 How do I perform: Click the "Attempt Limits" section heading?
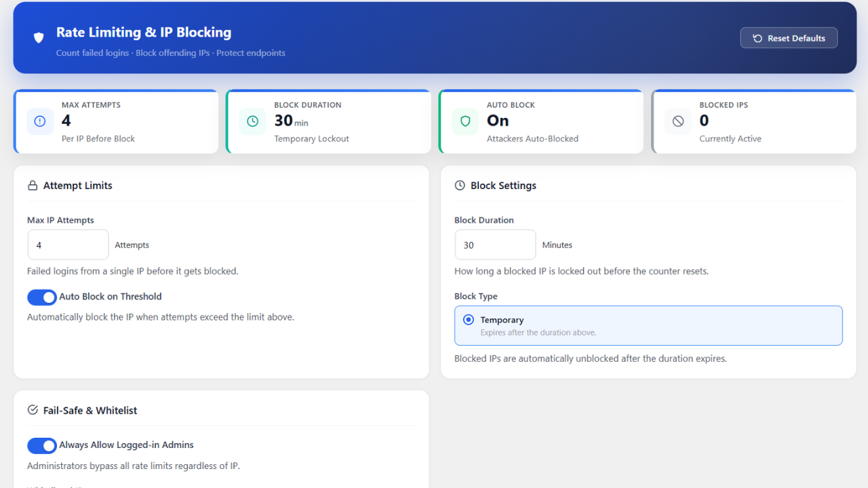pyautogui.click(x=78, y=186)
